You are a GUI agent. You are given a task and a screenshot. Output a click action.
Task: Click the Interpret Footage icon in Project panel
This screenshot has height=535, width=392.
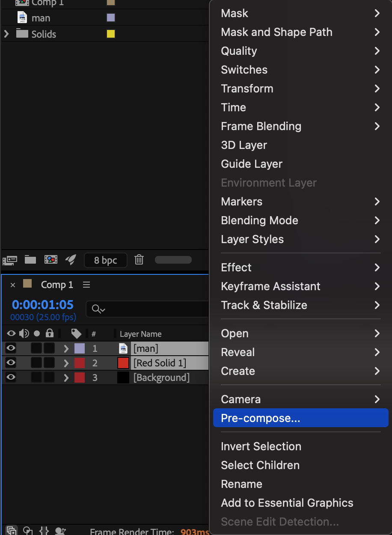click(10, 260)
